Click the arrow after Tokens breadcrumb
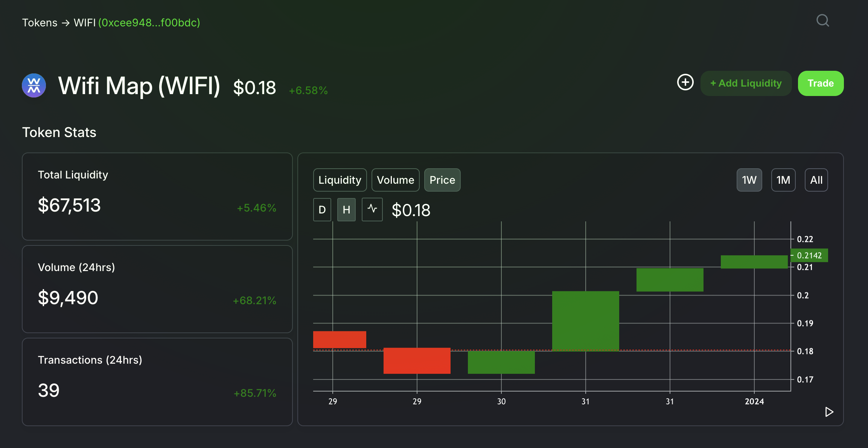The width and height of the screenshot is (868, 448). pyautogui.click(x=65, y=23)
